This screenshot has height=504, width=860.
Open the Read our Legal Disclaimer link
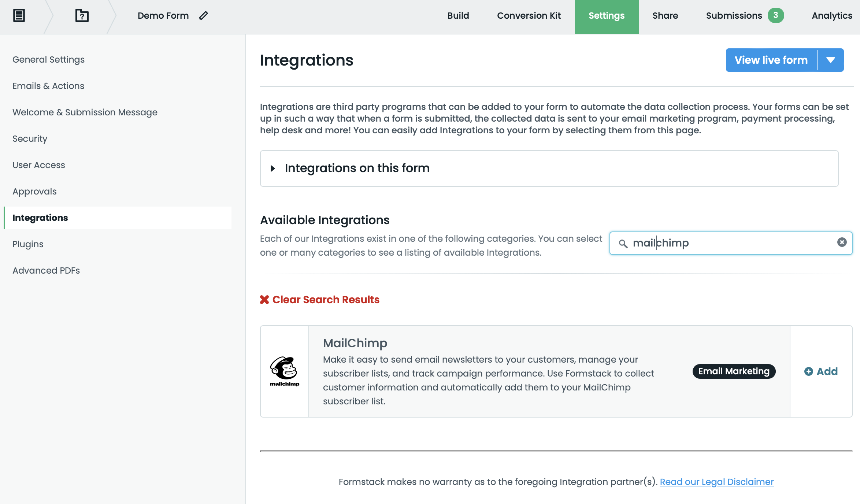click(716, 482)
